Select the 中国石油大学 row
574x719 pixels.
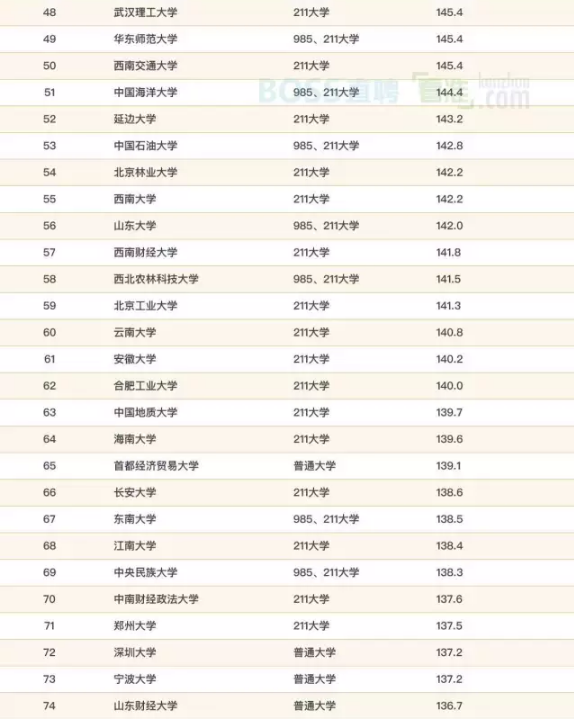(x=287, y=146)
